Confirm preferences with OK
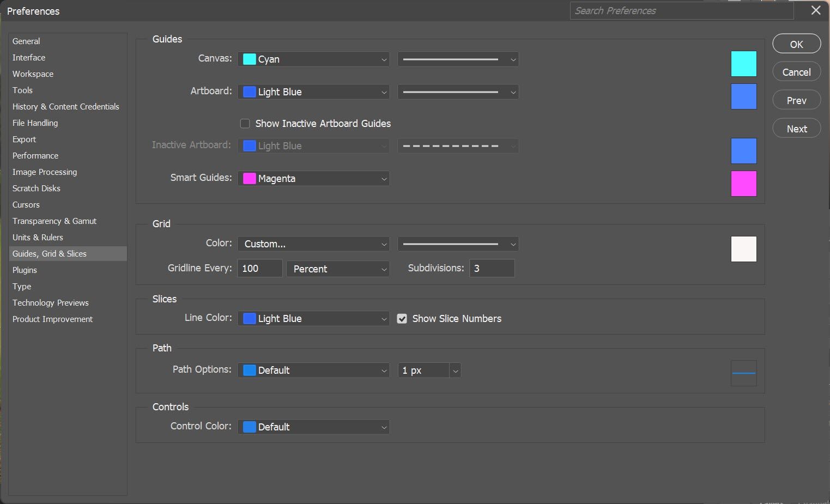This screenshot has height=504, width=830. (x=796, y=44)
